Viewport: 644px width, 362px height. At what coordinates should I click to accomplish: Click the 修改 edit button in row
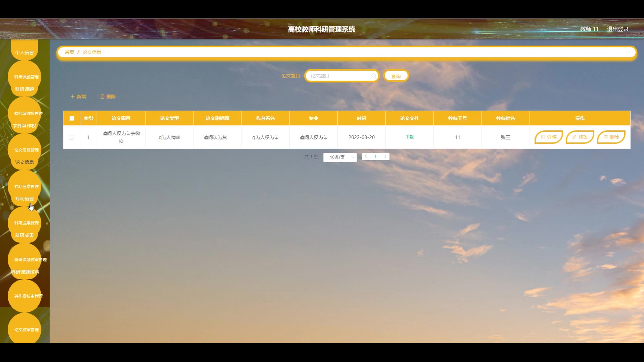(x=580, y=137)
